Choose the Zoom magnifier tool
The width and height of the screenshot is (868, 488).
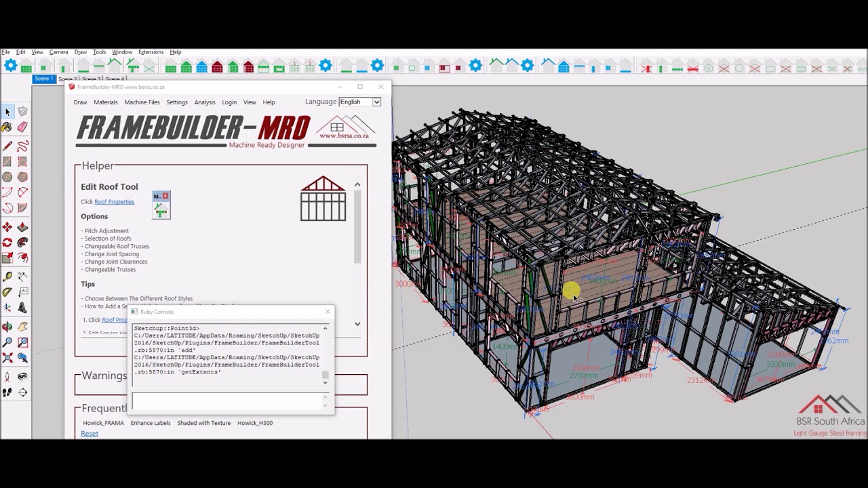click(x=7, y=343)
